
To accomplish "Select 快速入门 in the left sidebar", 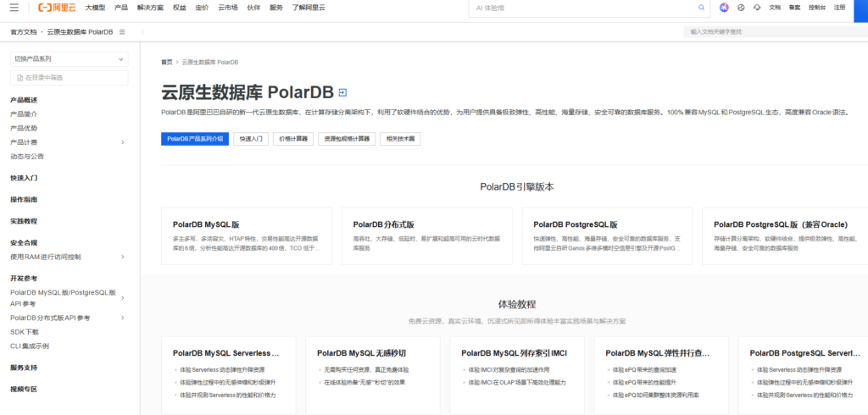I will (24, 178).
